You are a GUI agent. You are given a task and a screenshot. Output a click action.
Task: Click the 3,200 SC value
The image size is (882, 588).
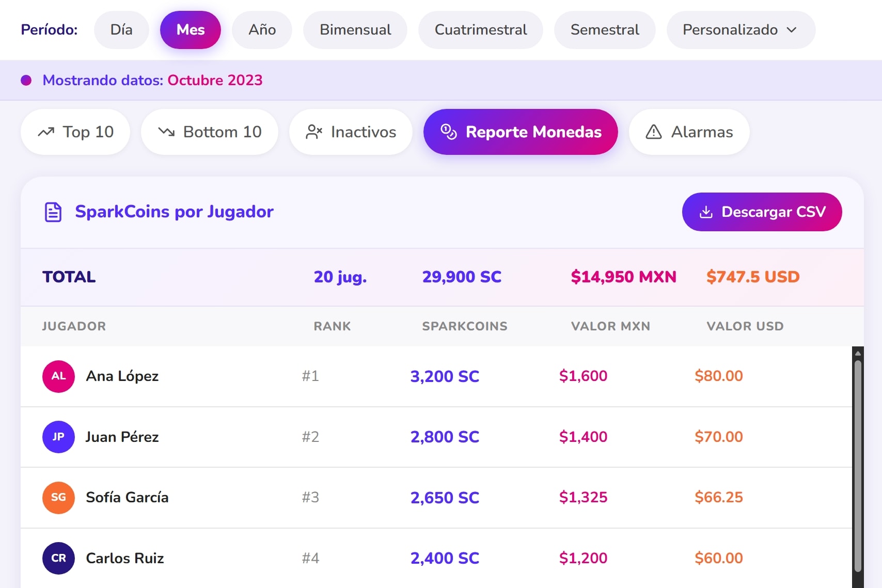click(445, 376)
